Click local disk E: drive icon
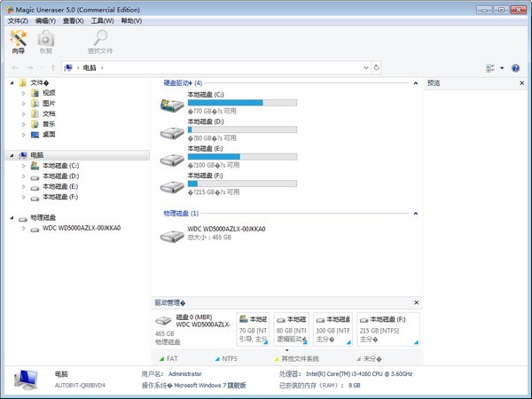 click(172, 160)
